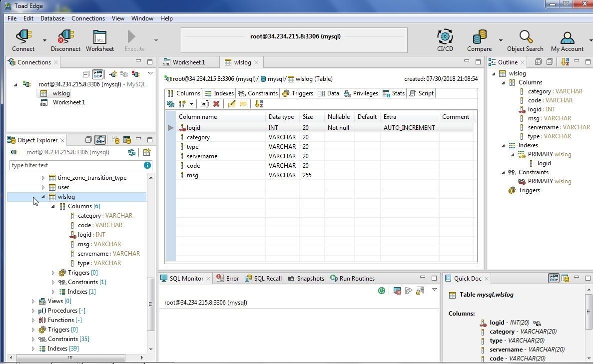Click filter info icon in Object Explorer
The width and height of the screenshot is (593, 364).
tap(147, 165)
